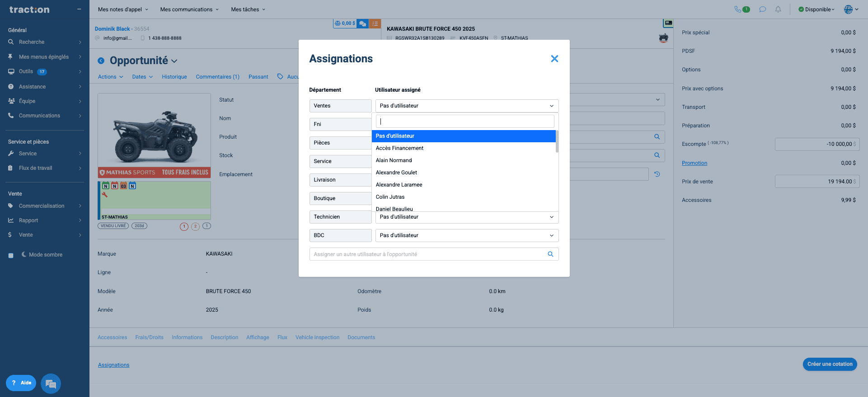Click the search icon in the assign user field
Screen dimensions: 868x397
click(550, 254)
